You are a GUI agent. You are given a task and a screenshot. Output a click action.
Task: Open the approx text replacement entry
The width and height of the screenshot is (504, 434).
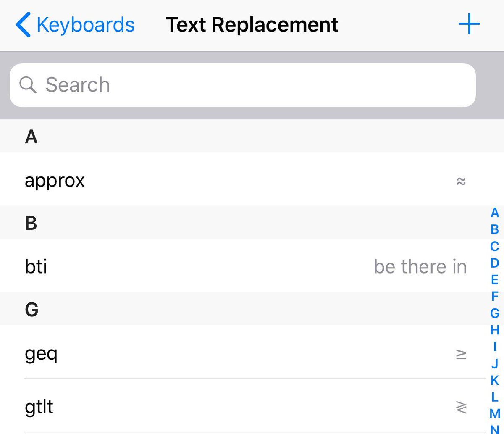(x=244, y=181)
